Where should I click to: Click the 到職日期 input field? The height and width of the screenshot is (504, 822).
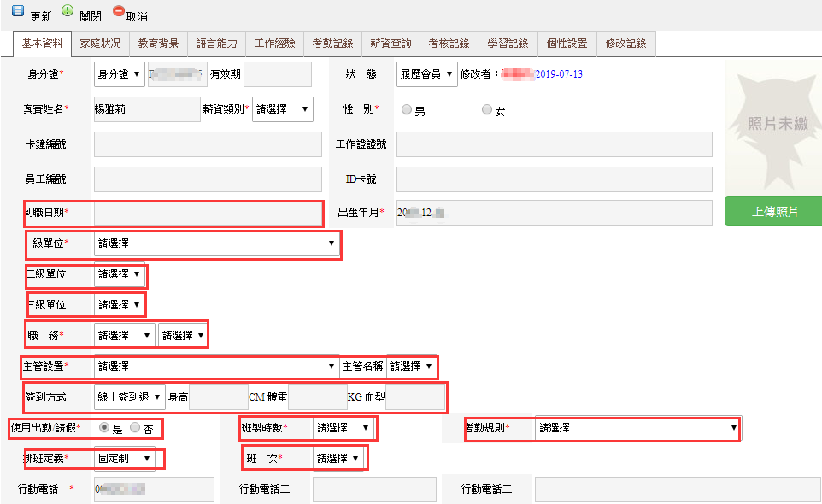pos(207,213)
